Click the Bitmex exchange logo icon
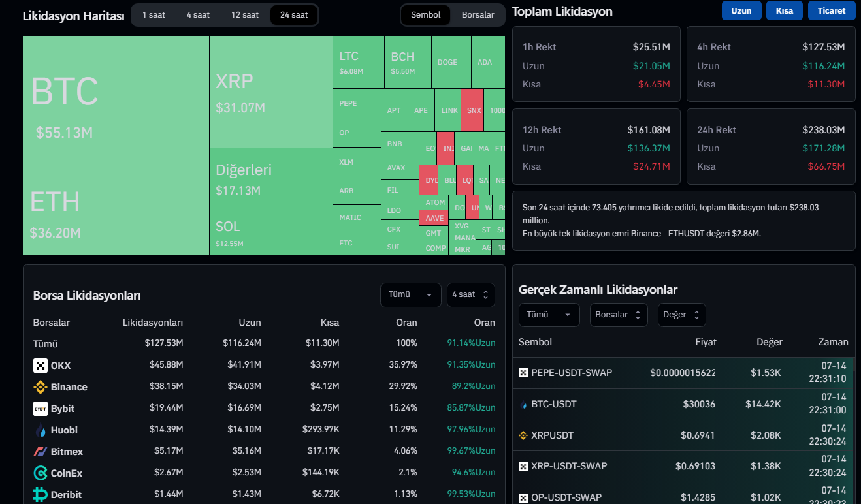This screenshot has width=861, height=504. pos(41,452)
